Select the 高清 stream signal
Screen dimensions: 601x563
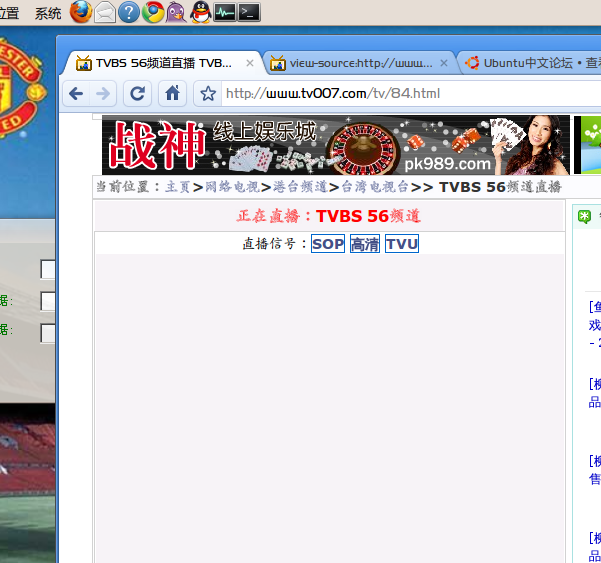coord(365,244)
